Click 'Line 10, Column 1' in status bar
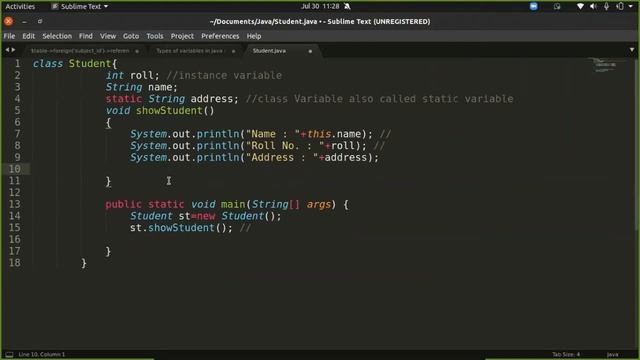Viewport: 640px width, 360px height. coord(42,354)
